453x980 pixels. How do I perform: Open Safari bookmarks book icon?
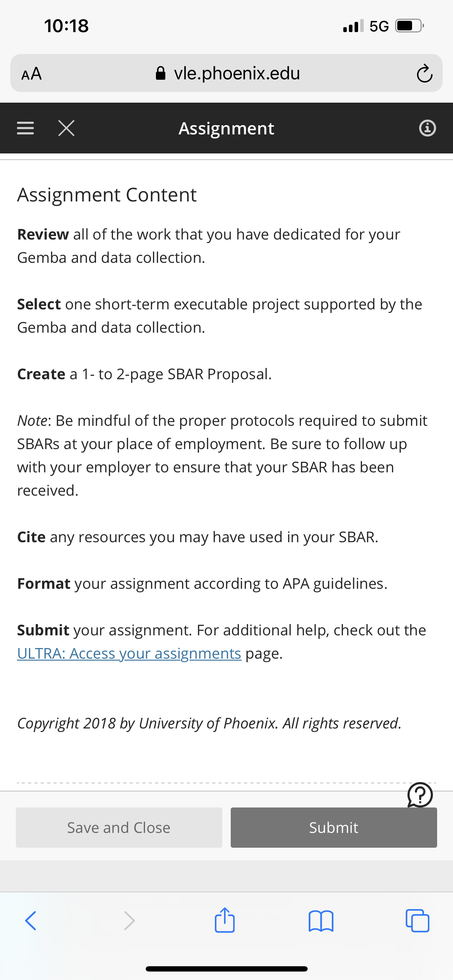click(x=321, y=920)
